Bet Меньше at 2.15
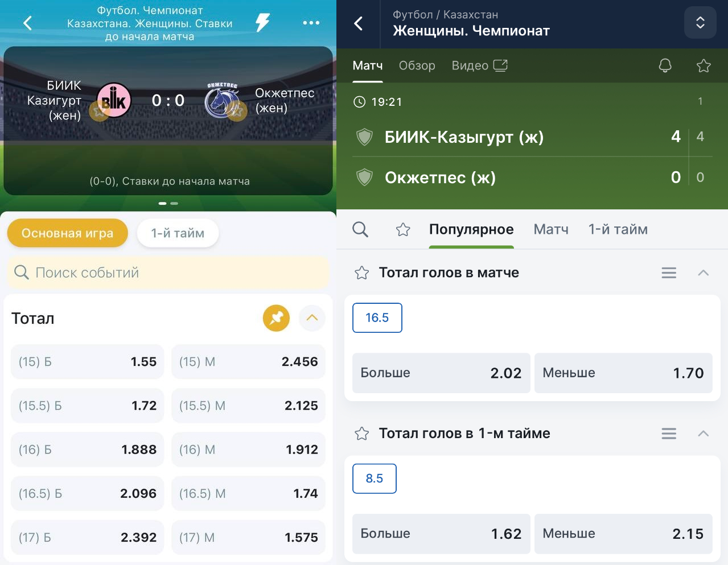 coord(623,534)
